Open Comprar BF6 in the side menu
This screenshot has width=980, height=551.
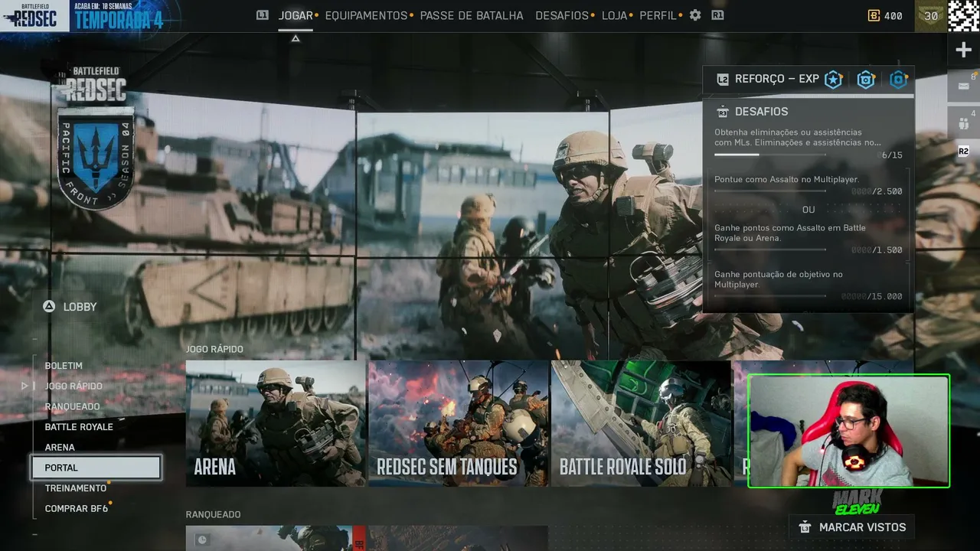point(77,509)
